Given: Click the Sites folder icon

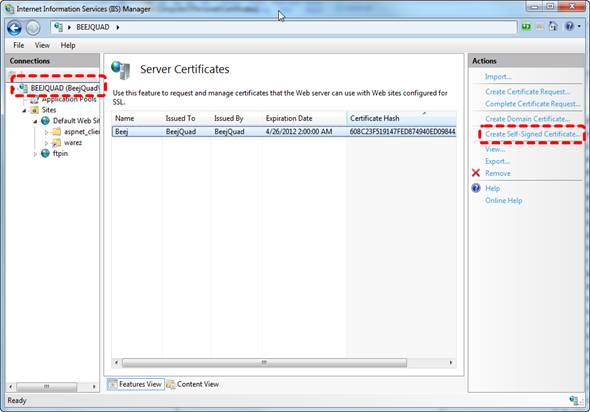Looking at the screenshot, I should pyautogui.click(x=35, y=110).
